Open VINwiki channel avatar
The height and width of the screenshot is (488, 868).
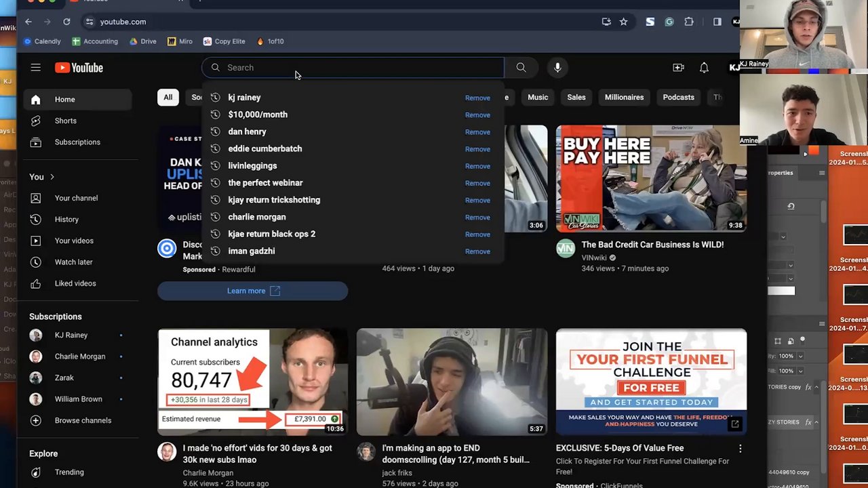click(566, 249)
